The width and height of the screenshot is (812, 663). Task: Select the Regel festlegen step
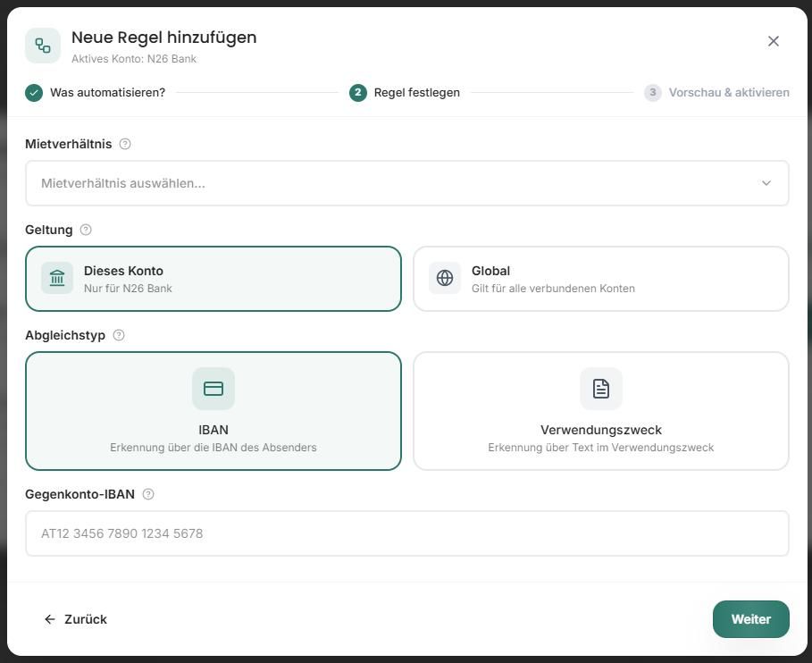tap(405, 93)
